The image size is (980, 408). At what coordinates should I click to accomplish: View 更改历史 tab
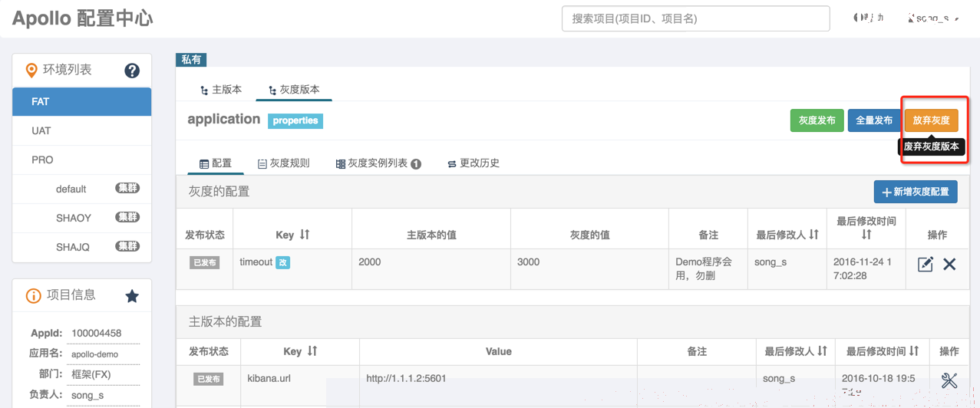pos(474,163)
